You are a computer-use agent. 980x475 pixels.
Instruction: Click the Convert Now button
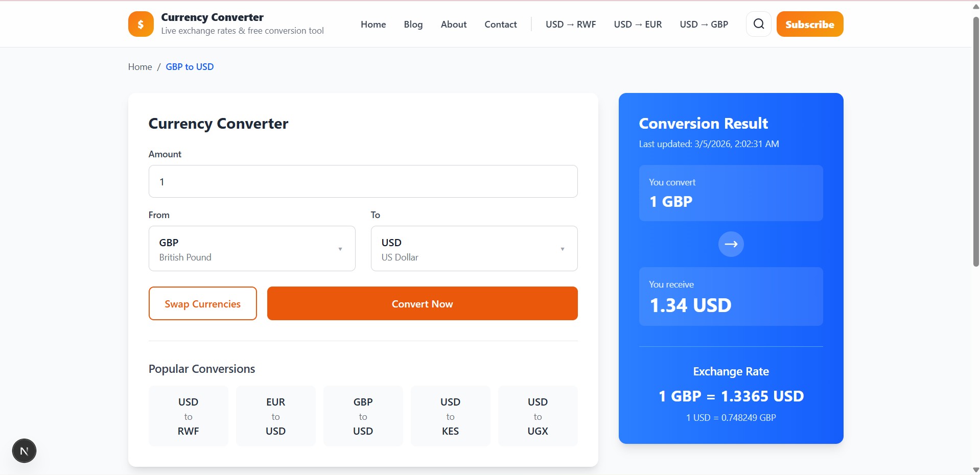tap(422, 303)
